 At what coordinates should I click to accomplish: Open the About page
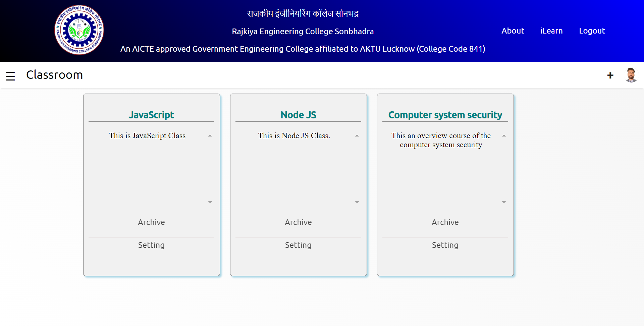point(513,31)
